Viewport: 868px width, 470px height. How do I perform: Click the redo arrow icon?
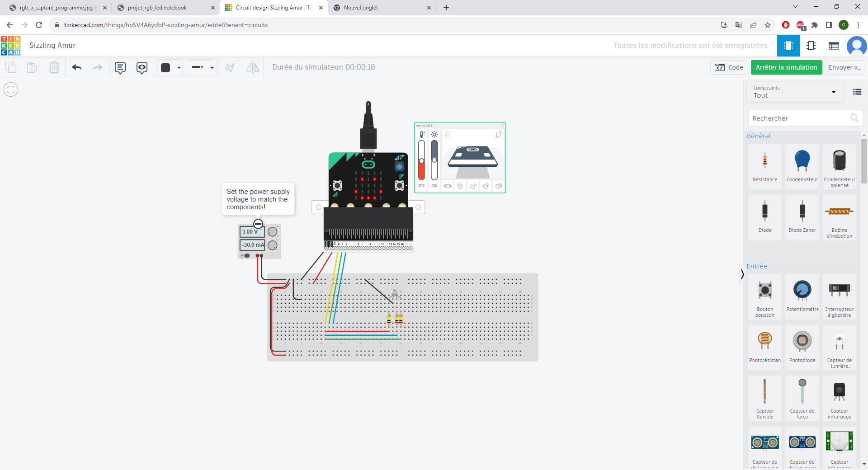[x=98, y=67]
